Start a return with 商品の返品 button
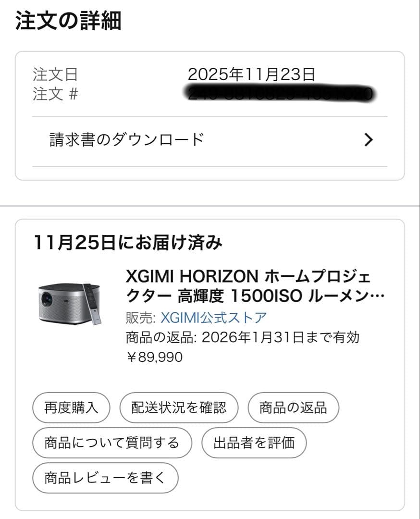Screen dimensions: 420x519 293,408
